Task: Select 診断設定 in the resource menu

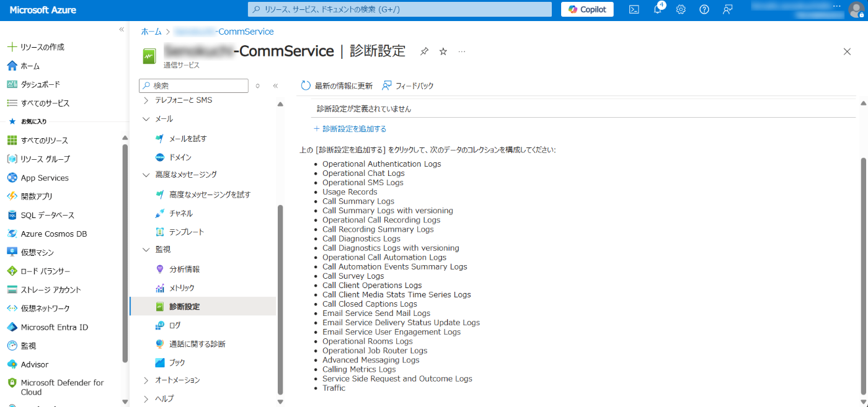Action: pos(203,307)
